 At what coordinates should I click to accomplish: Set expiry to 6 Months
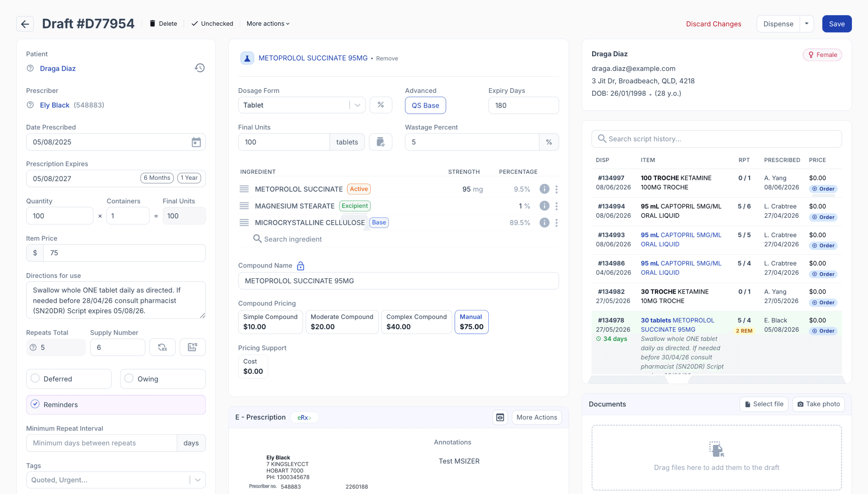pos(157,178)
